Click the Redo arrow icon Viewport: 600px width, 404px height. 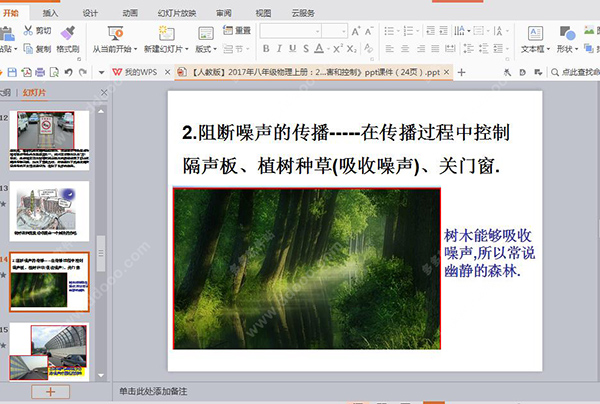point(82,72)
